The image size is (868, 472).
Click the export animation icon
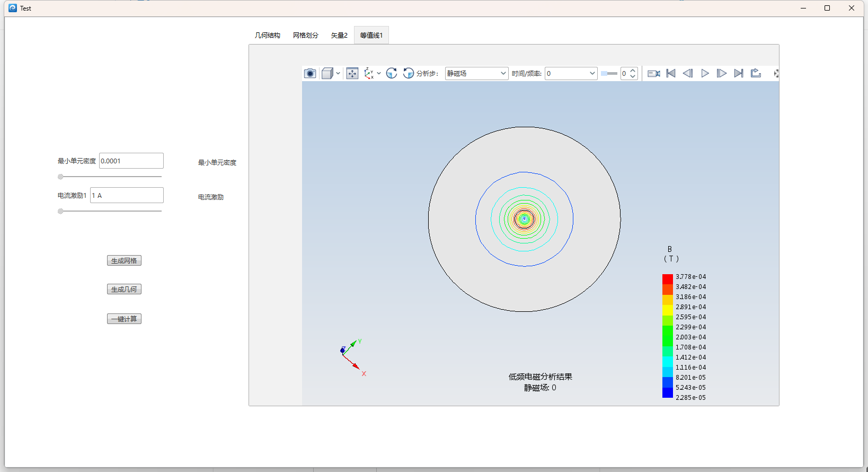756,73
